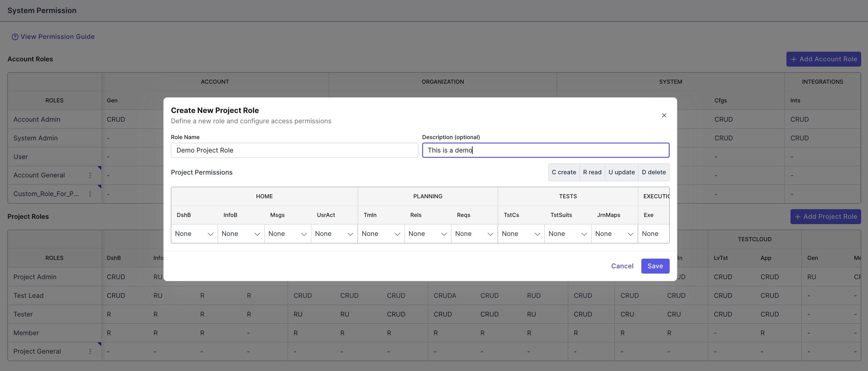Open Account General role kebab menu
This screenshot has width=868, height=371.
90,175
